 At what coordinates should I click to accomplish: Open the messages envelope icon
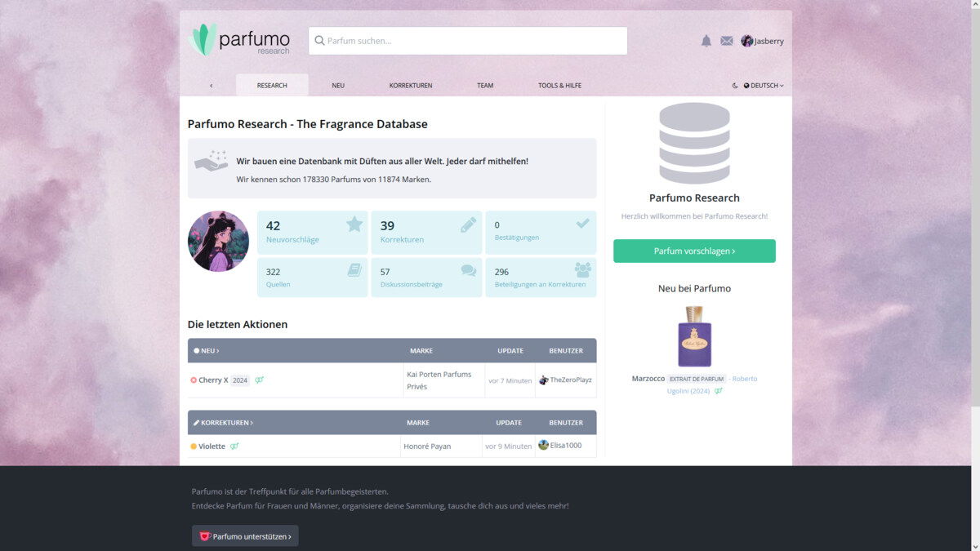click(727, 41)
